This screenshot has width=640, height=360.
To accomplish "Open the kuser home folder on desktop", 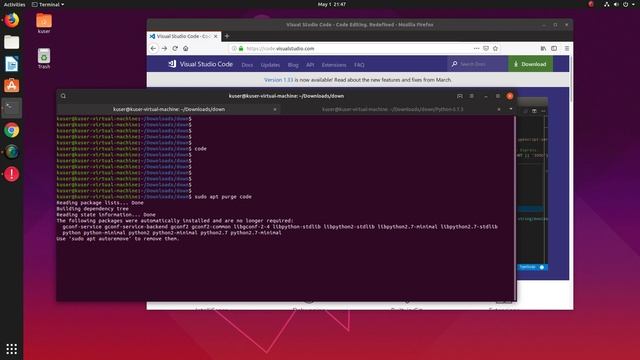I will tap(44, 23).
